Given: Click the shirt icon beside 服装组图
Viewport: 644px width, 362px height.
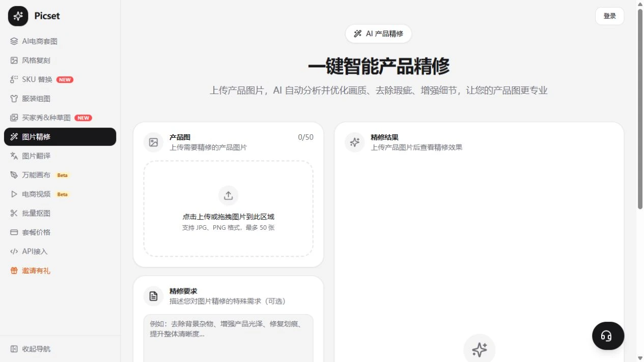Looking at the screenshot, I should pos(14,99).
